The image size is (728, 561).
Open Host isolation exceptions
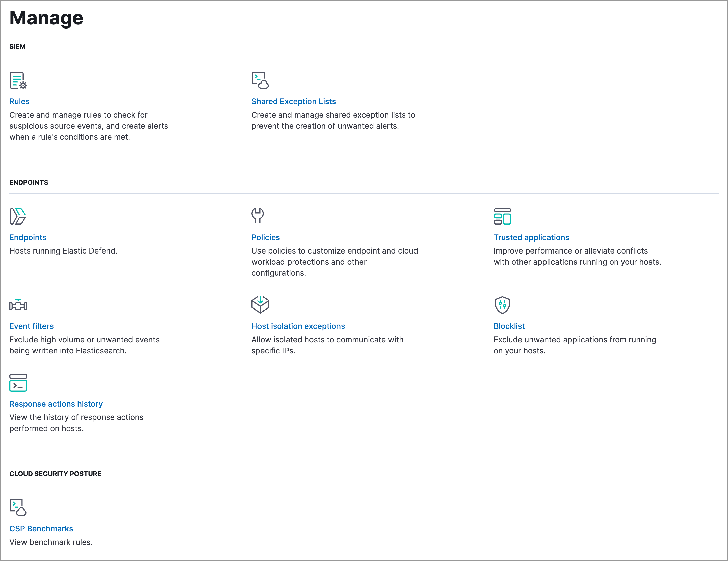[298, 326]
